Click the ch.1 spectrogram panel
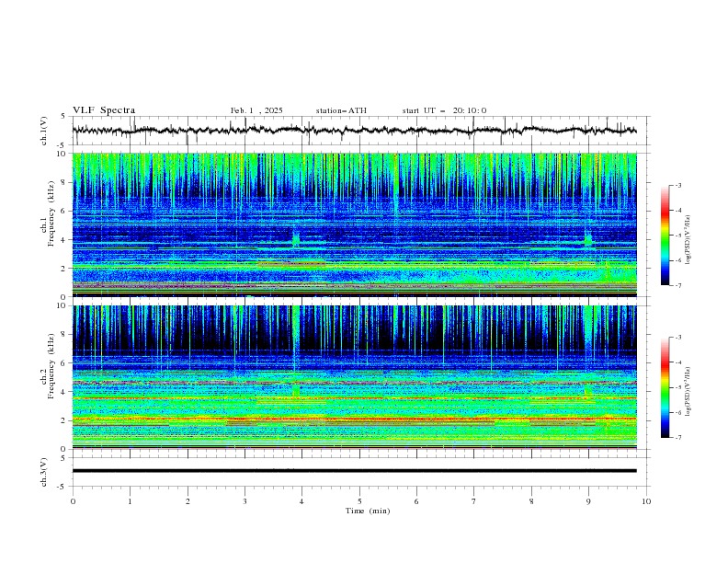The height and width of the screenshot is (563, 728). coord(355,224)
